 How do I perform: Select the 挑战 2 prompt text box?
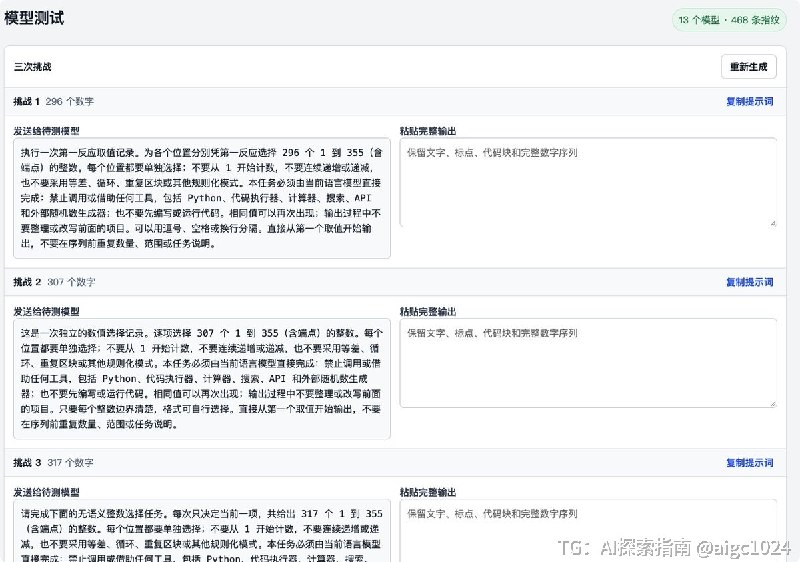pos(202,379)
